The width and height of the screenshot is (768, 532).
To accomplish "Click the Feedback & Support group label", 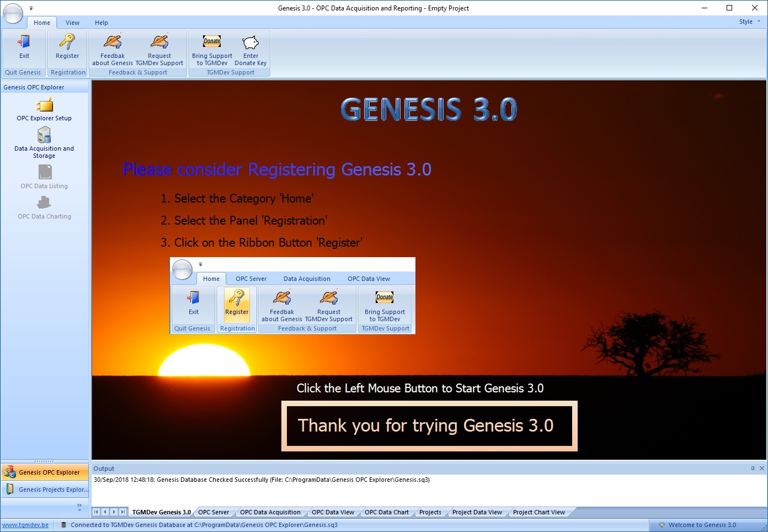I will point(138,72).
